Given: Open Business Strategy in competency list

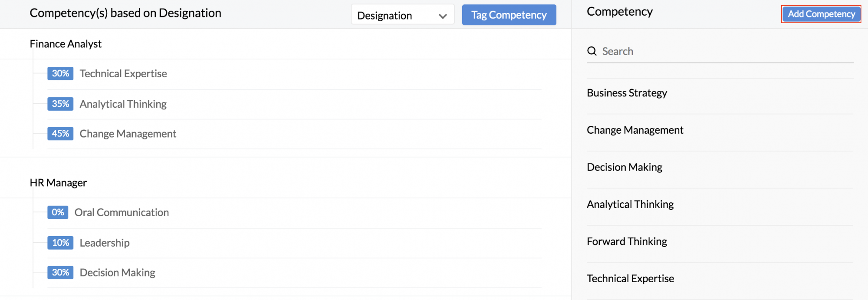Looking at the screenshot, I should tap(627, 93).
